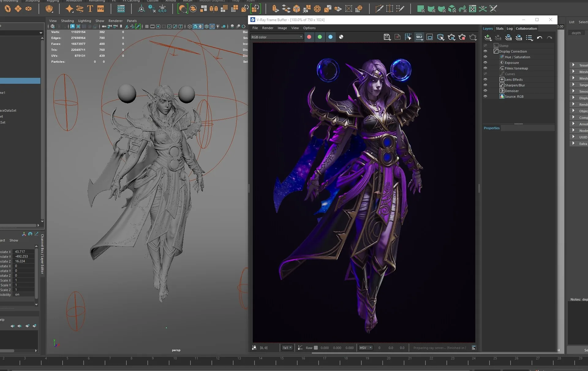Viewport: 588px width, 371px height.
Task: Hide the Display Correction layer
Action: click(485, 51)
